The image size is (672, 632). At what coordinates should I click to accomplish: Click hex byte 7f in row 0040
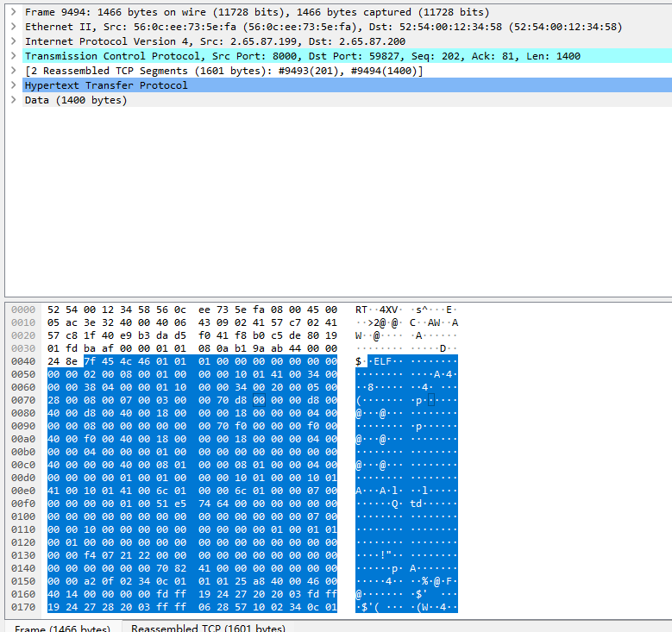(x=90, y=361)
